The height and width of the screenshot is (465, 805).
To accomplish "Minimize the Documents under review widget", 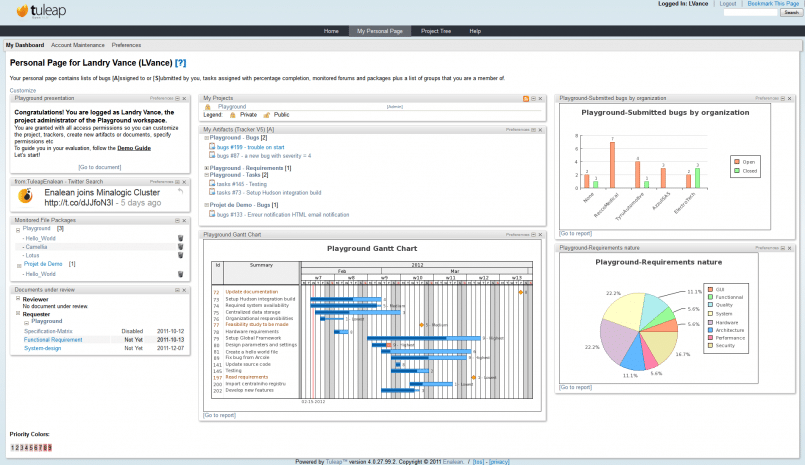I will pyautogui.click(x=178, y=290).
